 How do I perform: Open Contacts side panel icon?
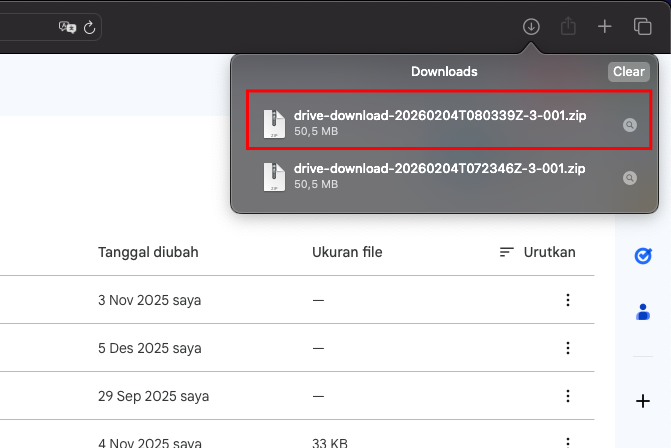click(643, 312)
